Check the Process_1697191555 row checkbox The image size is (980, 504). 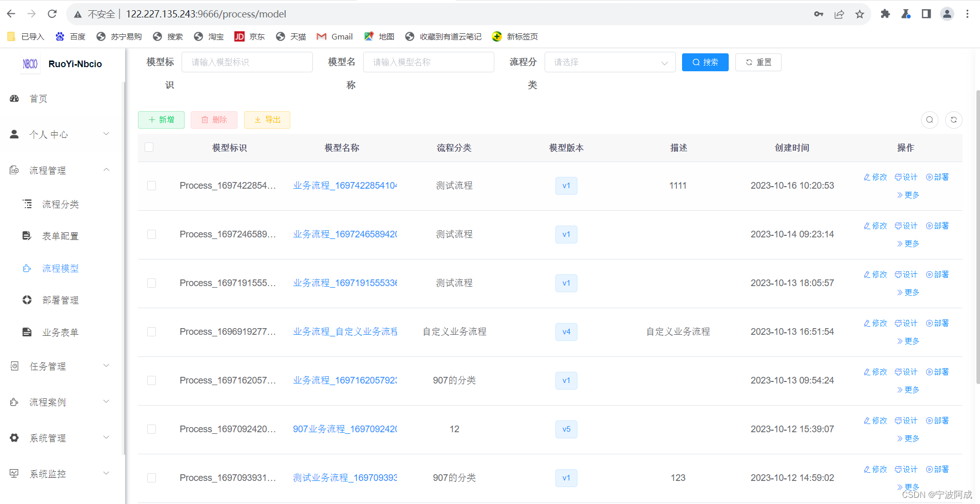pyautogui.click(x=151, y=283)
